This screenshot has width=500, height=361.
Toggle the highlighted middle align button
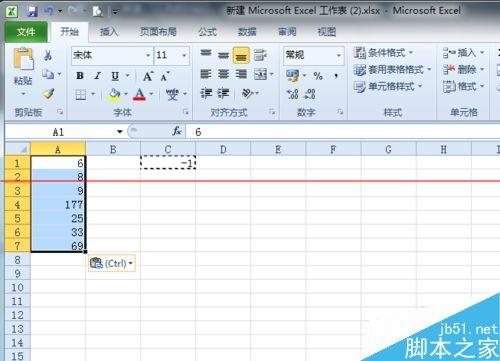point(241,55)
